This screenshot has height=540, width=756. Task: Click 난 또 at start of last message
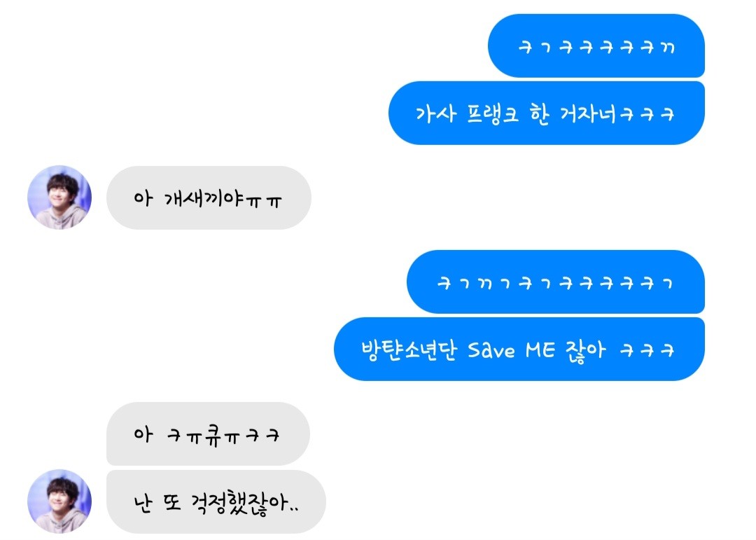[x=157, y=503]
